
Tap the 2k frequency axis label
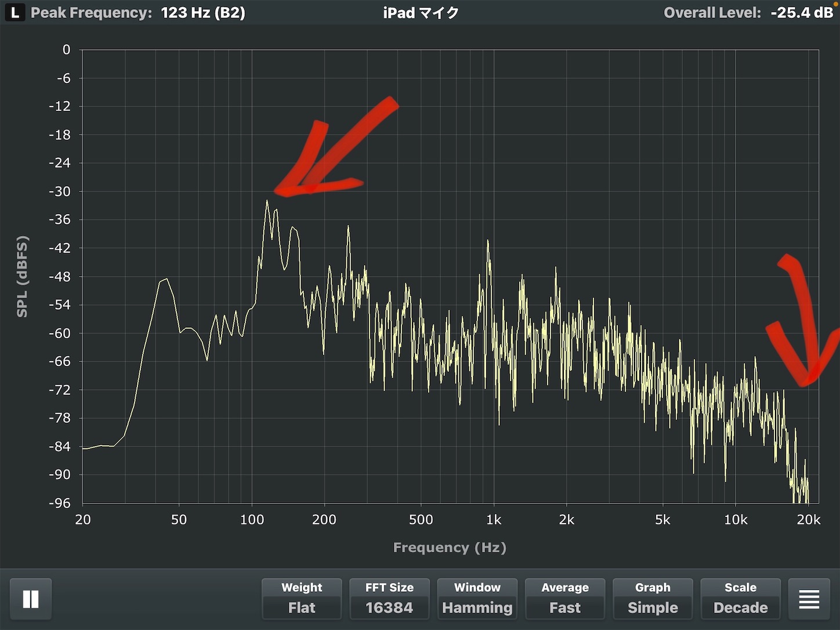pyautogui.click(x=567, y=520)
